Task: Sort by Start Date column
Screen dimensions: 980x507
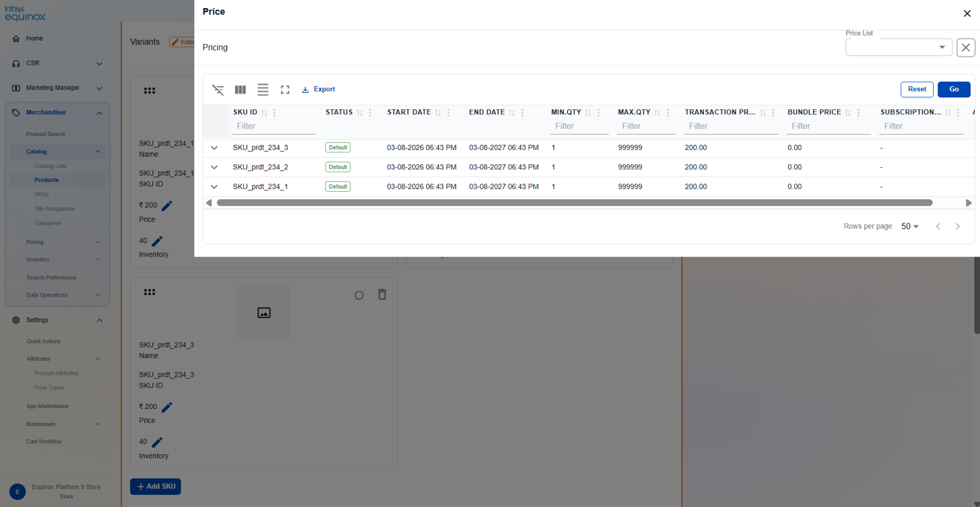Action: pyautogui.click(x=438, y=113)
